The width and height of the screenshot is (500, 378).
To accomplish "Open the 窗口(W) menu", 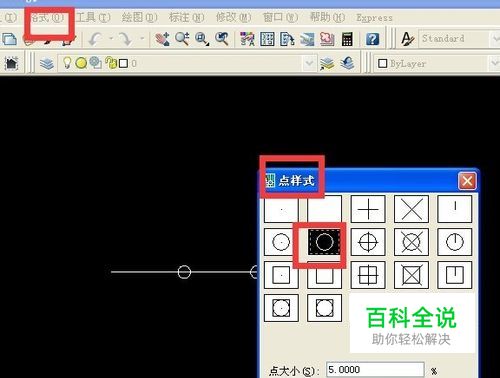I will pos(280,17).
